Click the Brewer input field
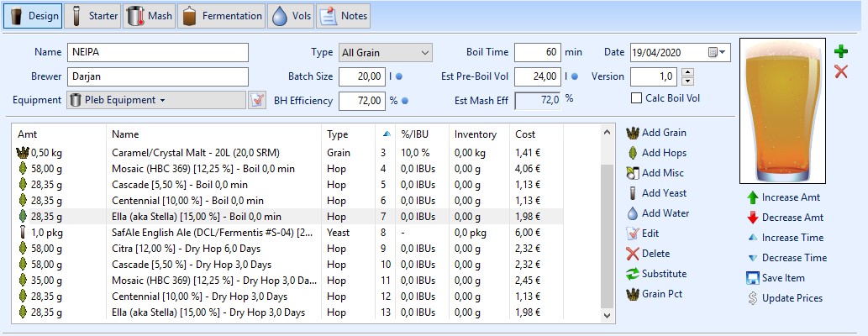868x336 pixels. 158,76
